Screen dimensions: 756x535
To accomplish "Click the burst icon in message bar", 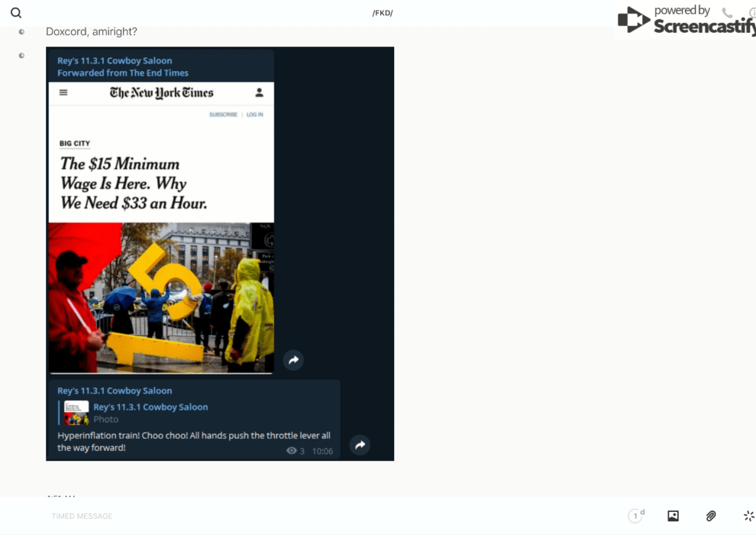I will (748, 516).
